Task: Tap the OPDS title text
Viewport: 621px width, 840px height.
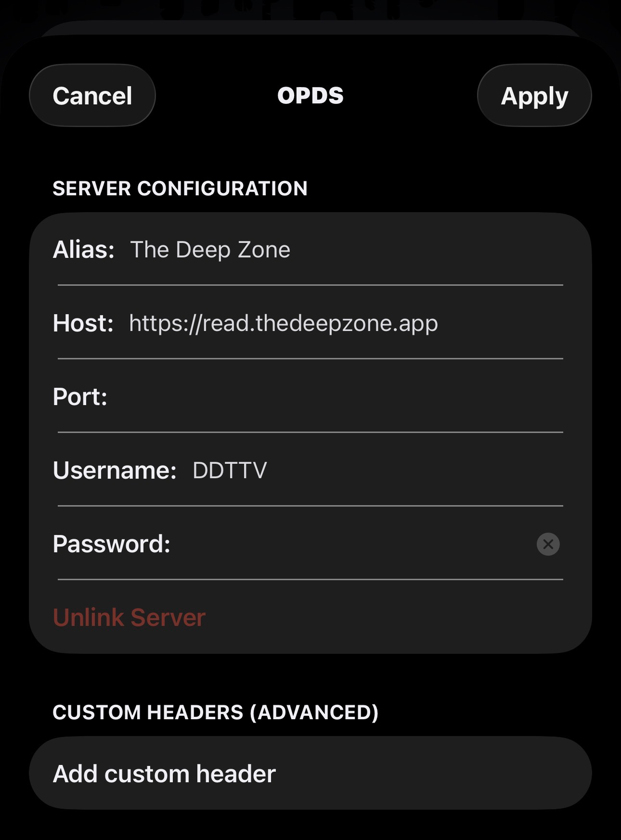Action: [310, 96]
